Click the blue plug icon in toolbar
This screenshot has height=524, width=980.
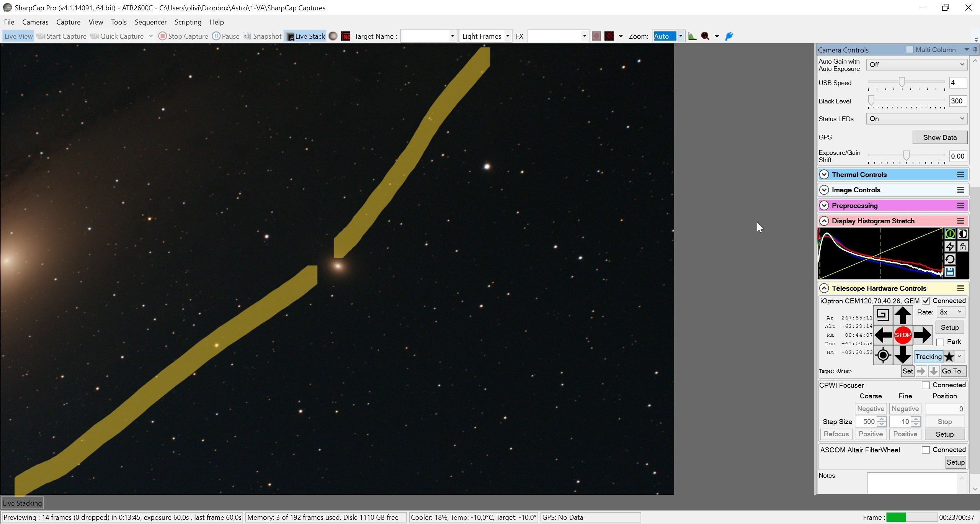[x=729, y=36]
